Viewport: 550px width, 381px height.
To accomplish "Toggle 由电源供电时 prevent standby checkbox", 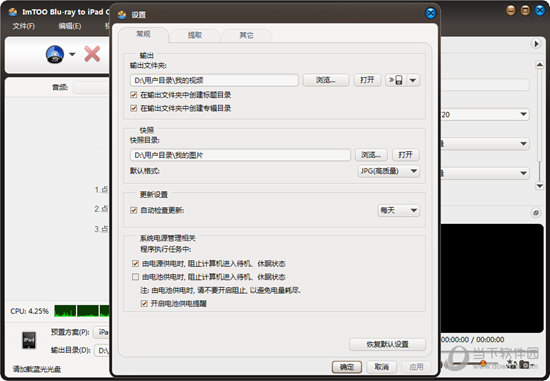I will pyautogui.click(x=135, y=263).
